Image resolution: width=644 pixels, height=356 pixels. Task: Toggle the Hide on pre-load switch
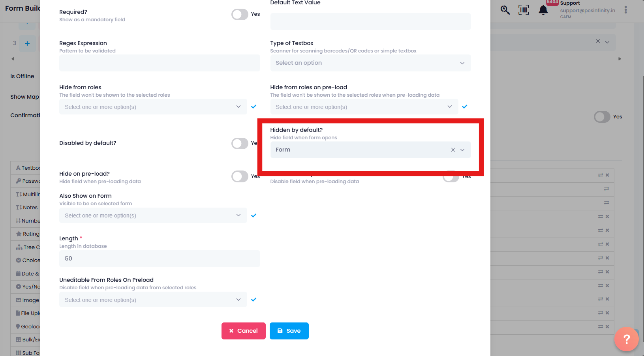coord(240,176)
